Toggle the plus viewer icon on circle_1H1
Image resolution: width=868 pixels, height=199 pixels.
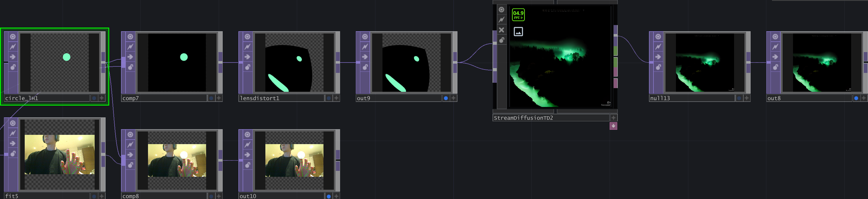[102, 98]
